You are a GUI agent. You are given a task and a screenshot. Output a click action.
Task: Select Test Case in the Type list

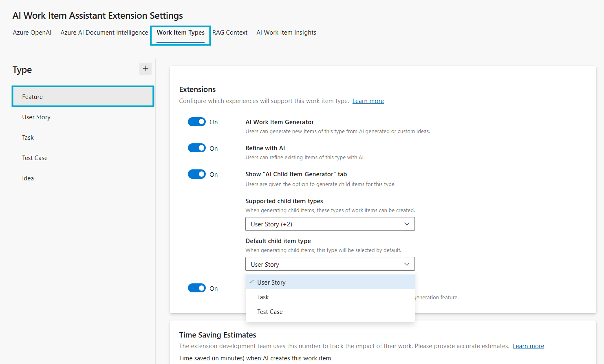pyautogui.click(x=35, y=158)
